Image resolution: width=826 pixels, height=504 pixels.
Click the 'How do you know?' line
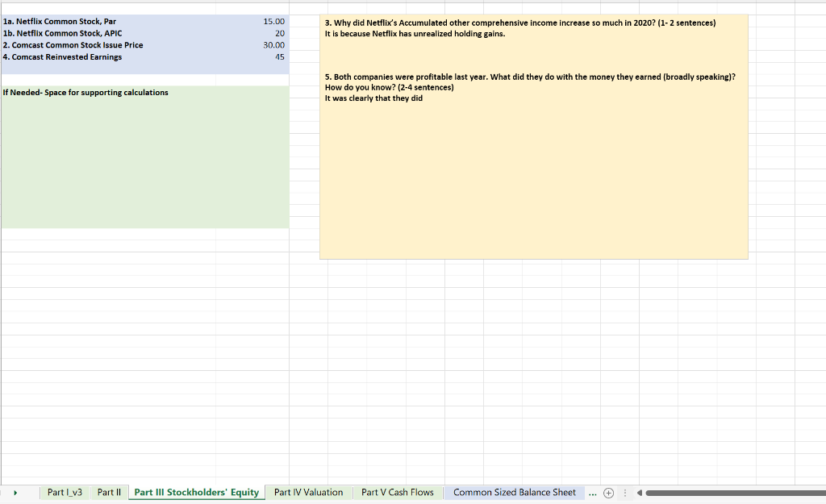[389, 87]
